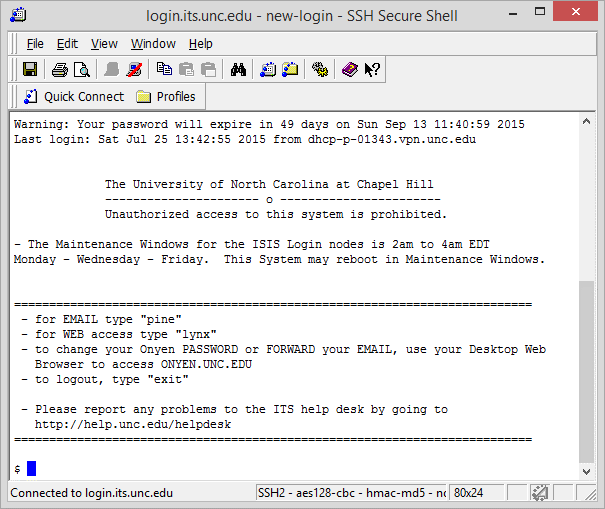Image resolution: width=605 pixels, height=509 pixels.
Task: Click the binoculars Find icon
Action: click(x=238, y=69)
